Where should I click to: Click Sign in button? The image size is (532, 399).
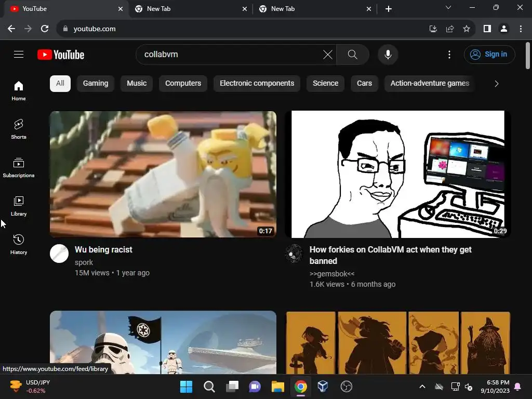pos(489,54)
